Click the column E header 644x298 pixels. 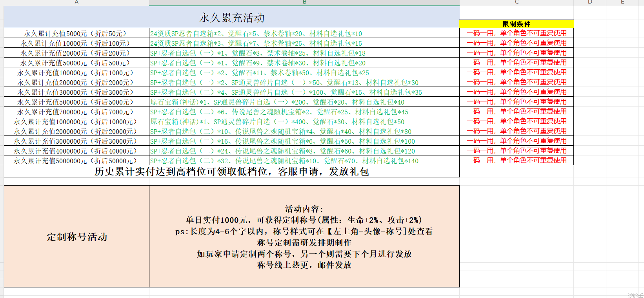tap(622, 2)
